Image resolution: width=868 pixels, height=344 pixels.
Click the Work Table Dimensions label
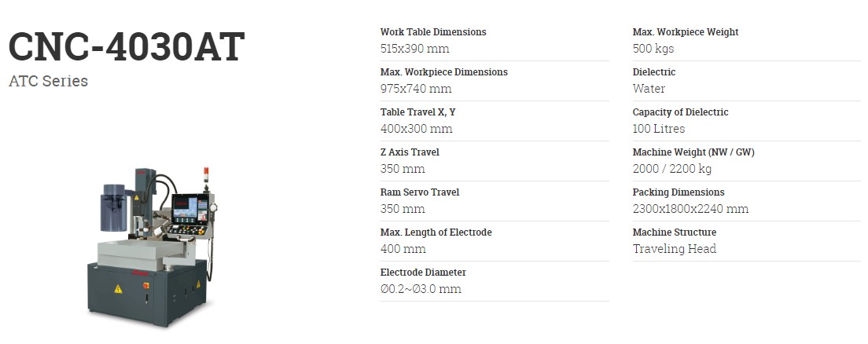click(x=433, y=32)
